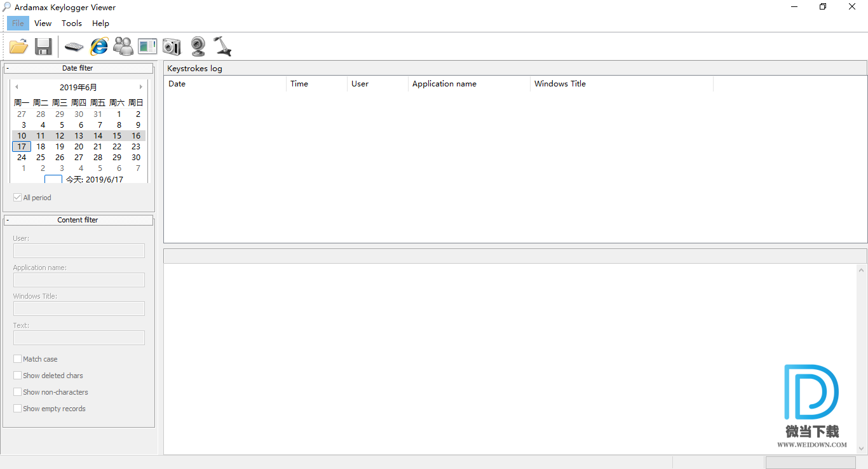Select June 13 in calendar
The image size is (868, 469).
coord(79,136)
